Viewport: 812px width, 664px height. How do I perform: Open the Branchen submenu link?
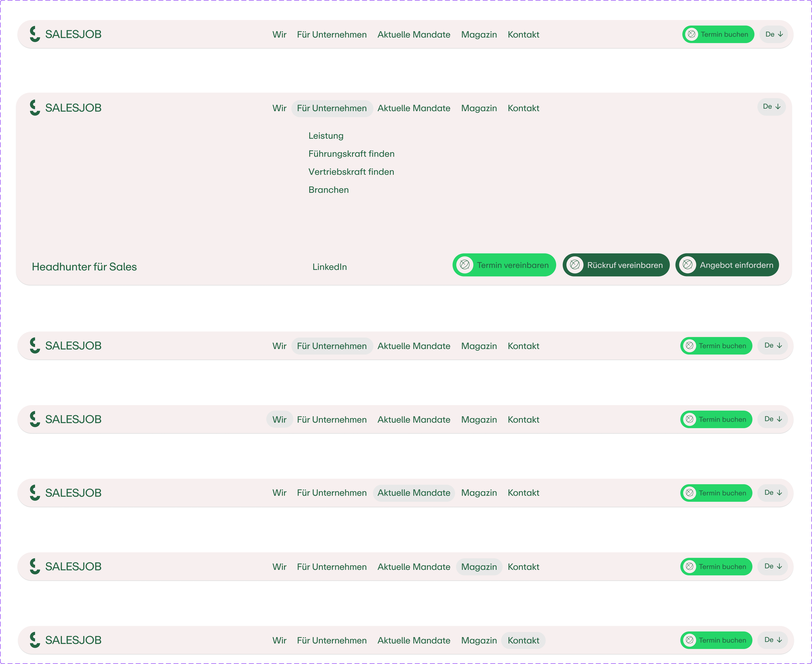[328, 190]
